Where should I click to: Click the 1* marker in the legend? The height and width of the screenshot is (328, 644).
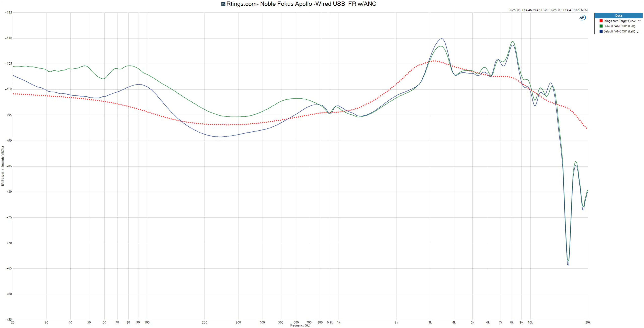639,21
